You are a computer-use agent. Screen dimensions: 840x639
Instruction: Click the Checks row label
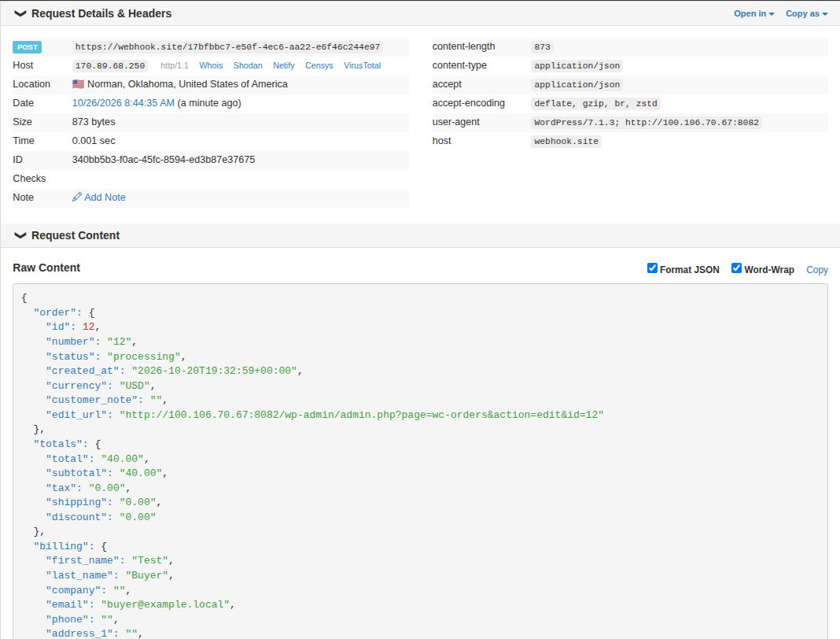pyautogui.click(x=29, y=179)
